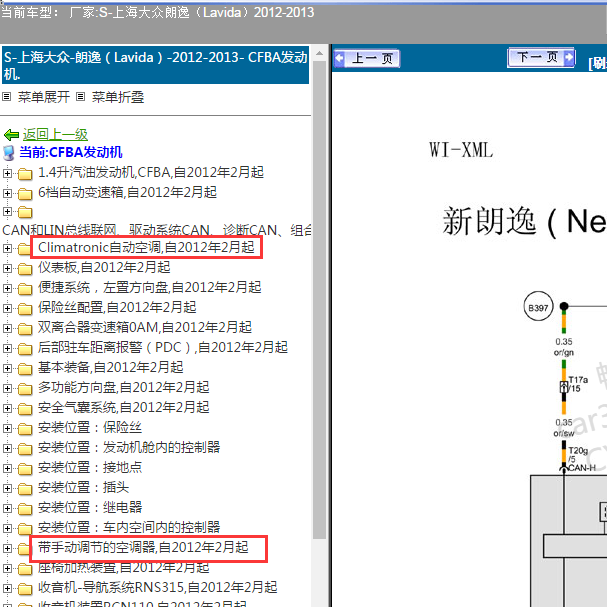Click the 返回上一级 link
The height and width of the screenshot is (607, 607).
coord(55,134)
